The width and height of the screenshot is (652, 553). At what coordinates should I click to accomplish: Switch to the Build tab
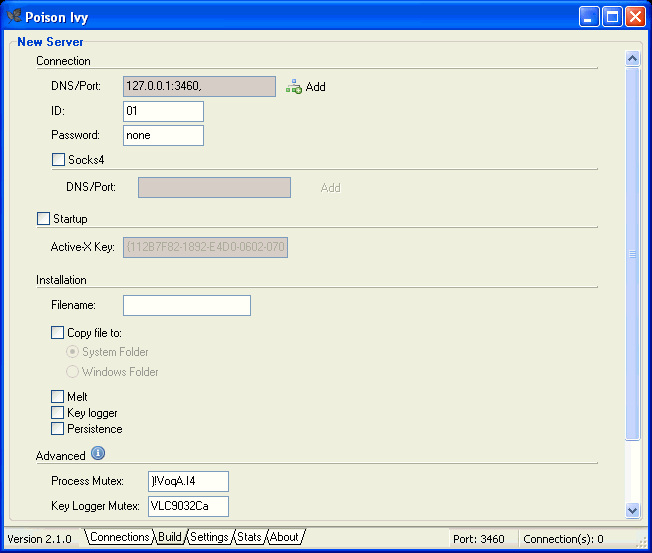(170, 538)
